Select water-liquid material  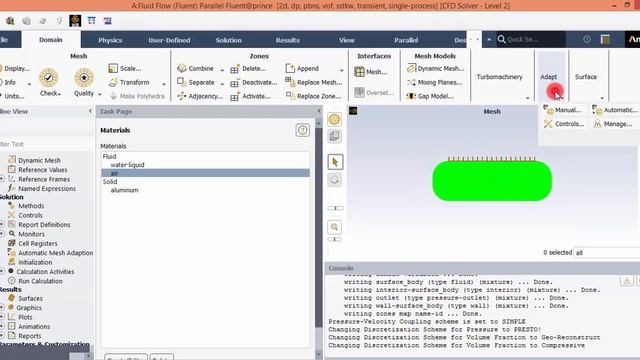click(x=127, y=165)
